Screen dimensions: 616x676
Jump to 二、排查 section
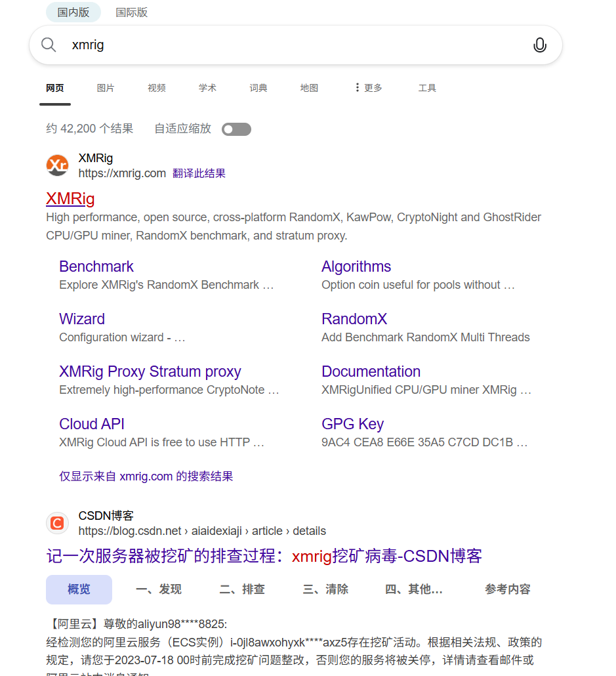pos(242,589)
